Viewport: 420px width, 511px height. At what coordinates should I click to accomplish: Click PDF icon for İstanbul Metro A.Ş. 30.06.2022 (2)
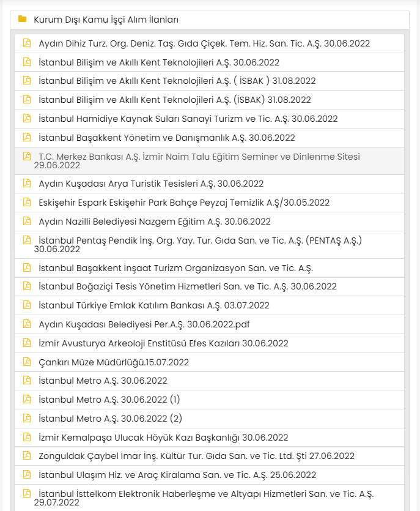click(27, 417)
